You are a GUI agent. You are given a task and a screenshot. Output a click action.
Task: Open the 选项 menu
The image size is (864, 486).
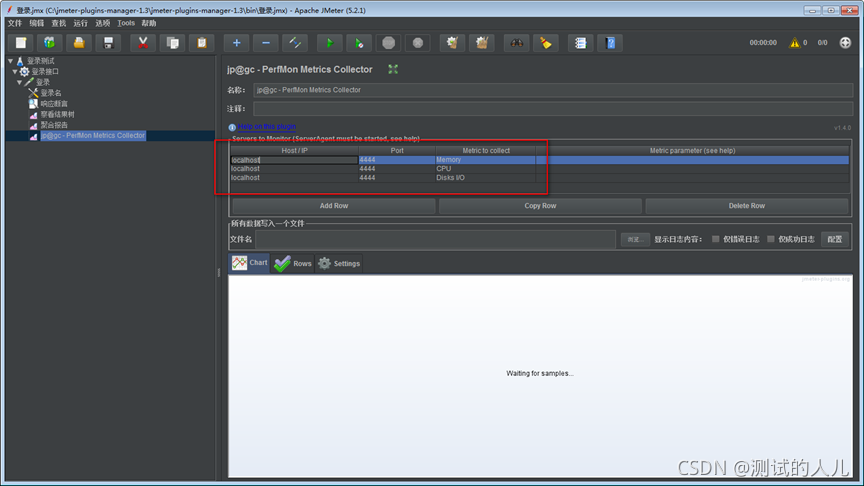coord(102,23)
